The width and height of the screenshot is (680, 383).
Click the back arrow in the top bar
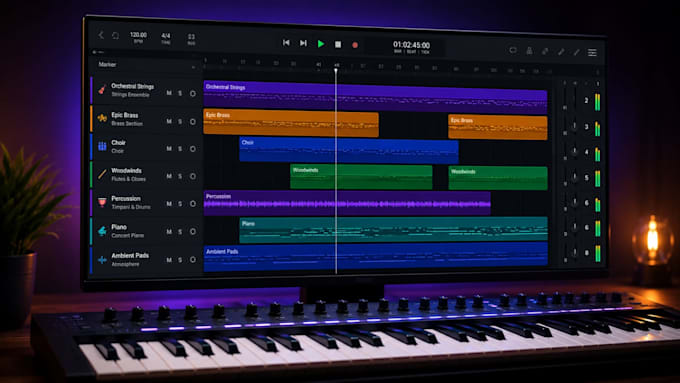[101, 35]
